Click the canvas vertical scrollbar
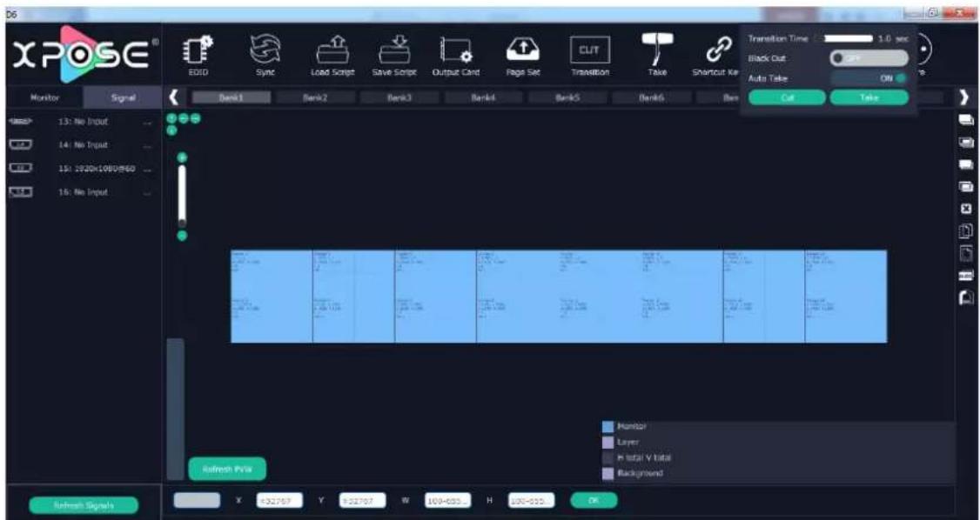The width and height of the screenshot is (980, 520). click(x=176, y=409)
